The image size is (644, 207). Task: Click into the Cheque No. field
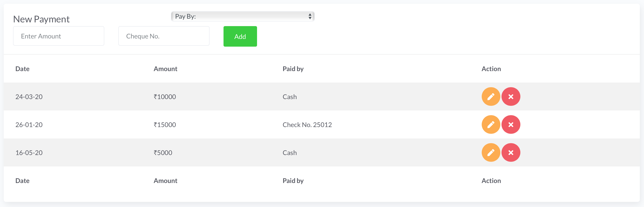164,36
